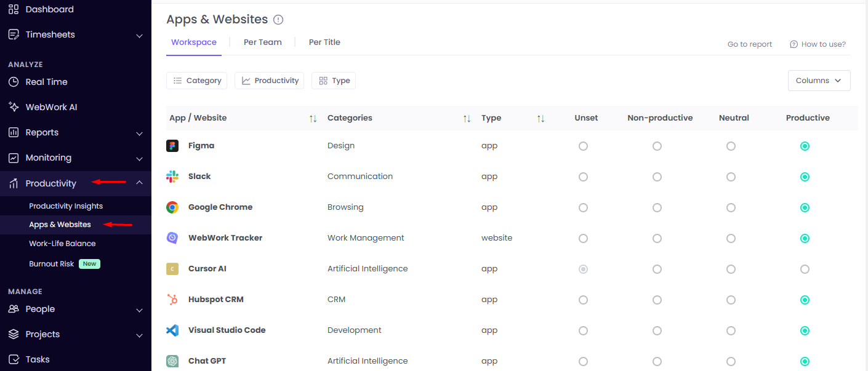Collapse the Productivity menu

(139, 183)
